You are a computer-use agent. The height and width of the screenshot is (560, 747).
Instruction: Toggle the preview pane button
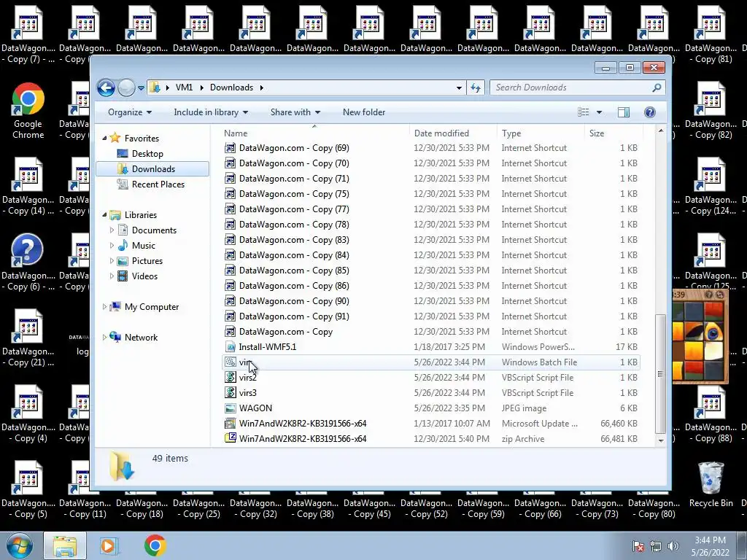pos(624,112)
